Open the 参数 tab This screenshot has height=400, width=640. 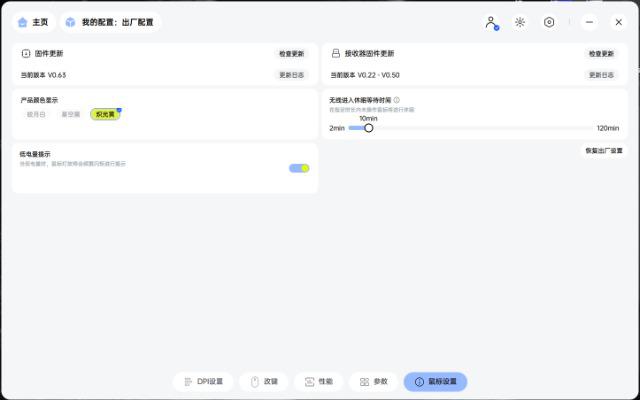click(x=373, y=382)
